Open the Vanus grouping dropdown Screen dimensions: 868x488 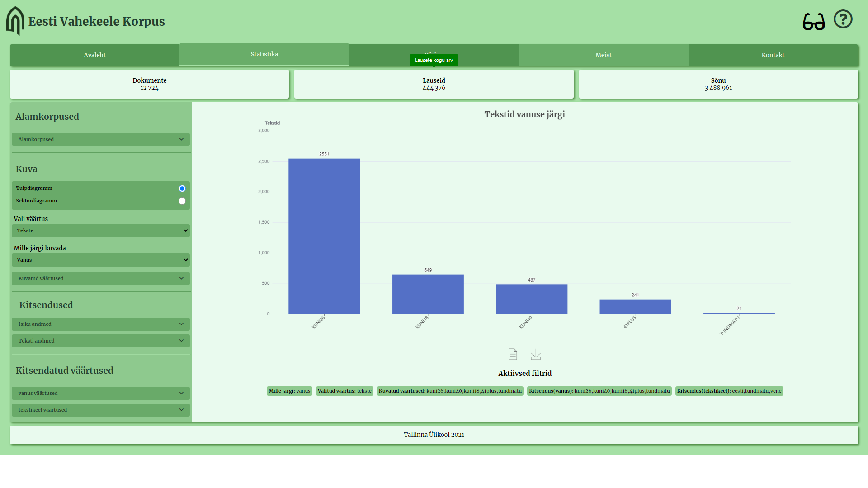tap(100, 260)
